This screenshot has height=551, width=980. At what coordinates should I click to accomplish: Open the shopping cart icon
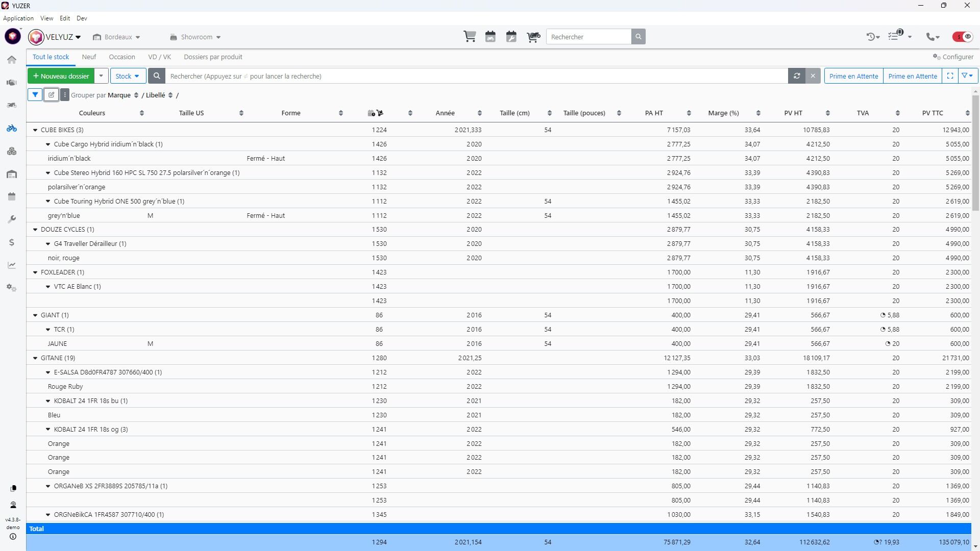470,37
